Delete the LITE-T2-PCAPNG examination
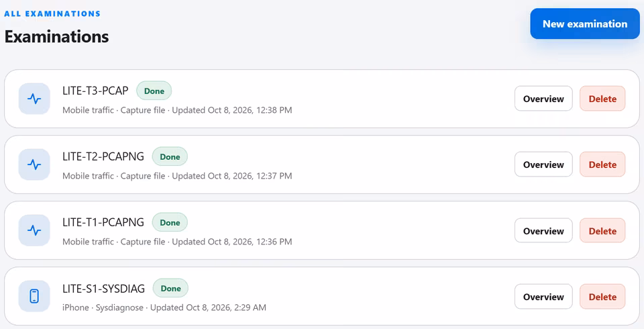This screenshot has width=644, height=329. [602, 164]
